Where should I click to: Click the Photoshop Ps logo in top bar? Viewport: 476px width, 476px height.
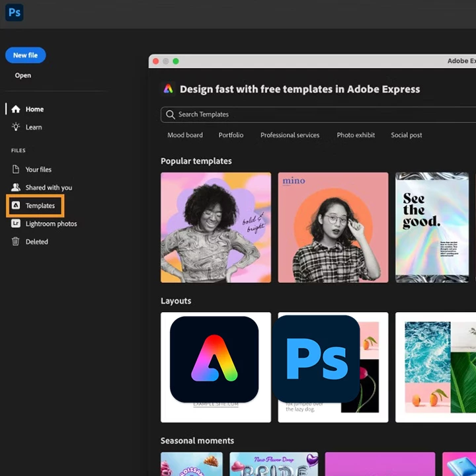click(x=15, y=13)
